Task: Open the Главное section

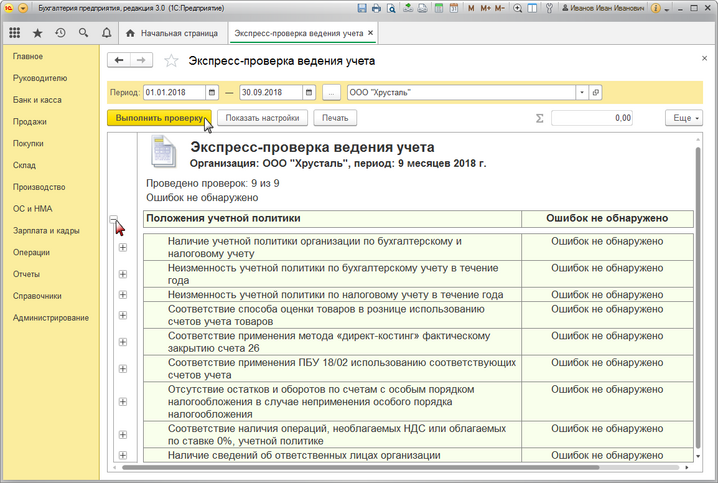Action: tap(28, 56)
